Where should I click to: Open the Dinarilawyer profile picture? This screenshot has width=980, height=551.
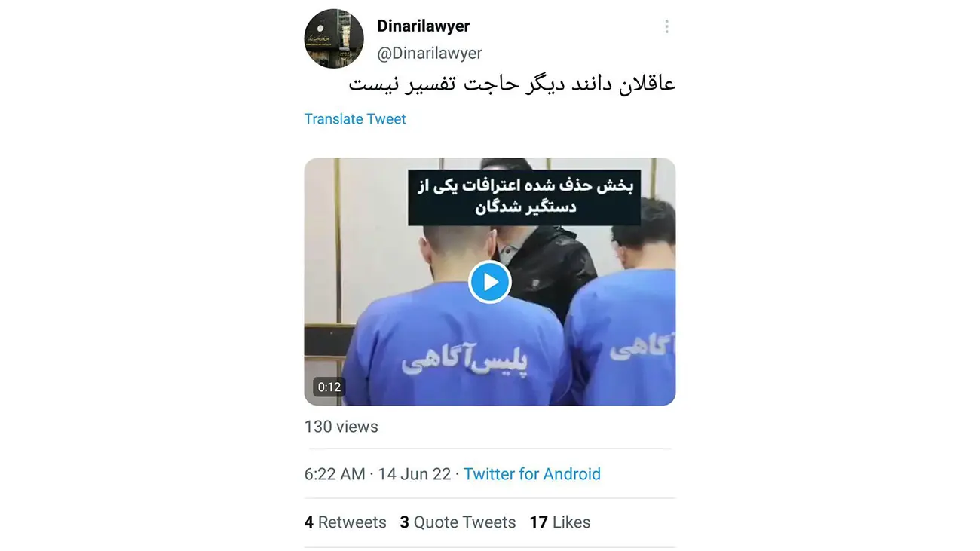tap(334, 39)
